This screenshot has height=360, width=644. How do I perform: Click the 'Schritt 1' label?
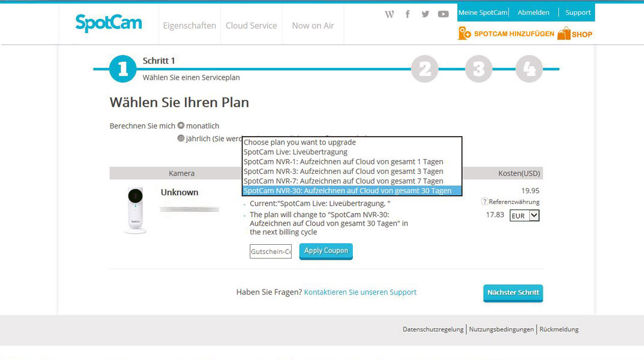point(158,61)
